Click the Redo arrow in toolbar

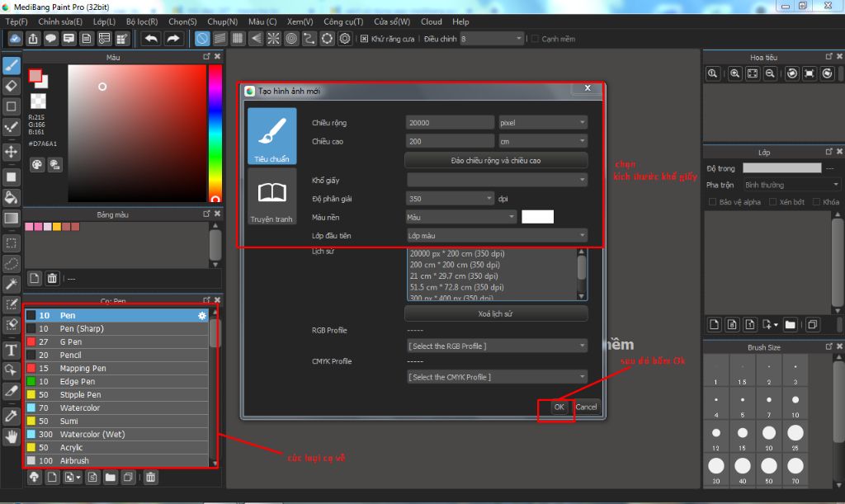coord(173,39)
